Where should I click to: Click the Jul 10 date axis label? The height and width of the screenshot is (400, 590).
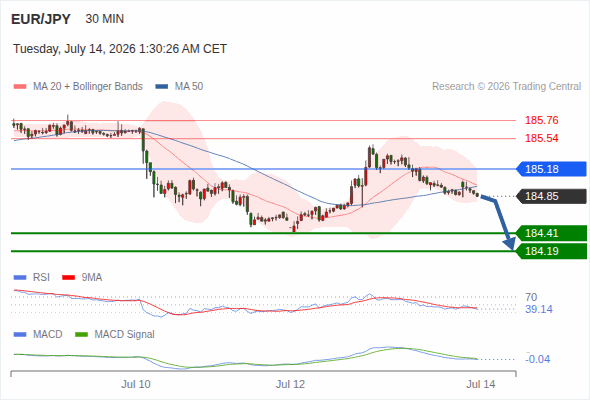click(x=136, y=384)
